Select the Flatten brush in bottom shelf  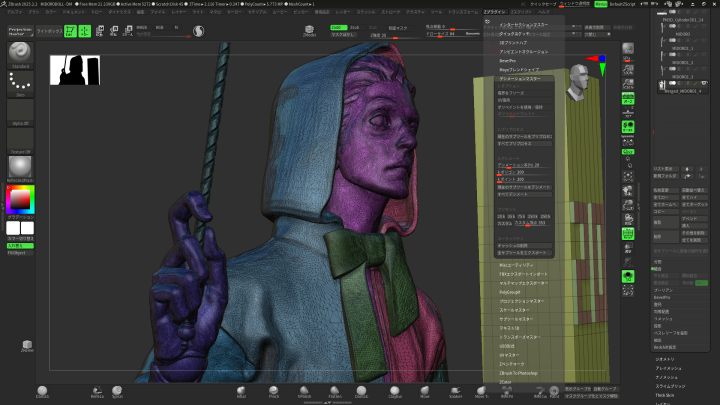point(335,391)
